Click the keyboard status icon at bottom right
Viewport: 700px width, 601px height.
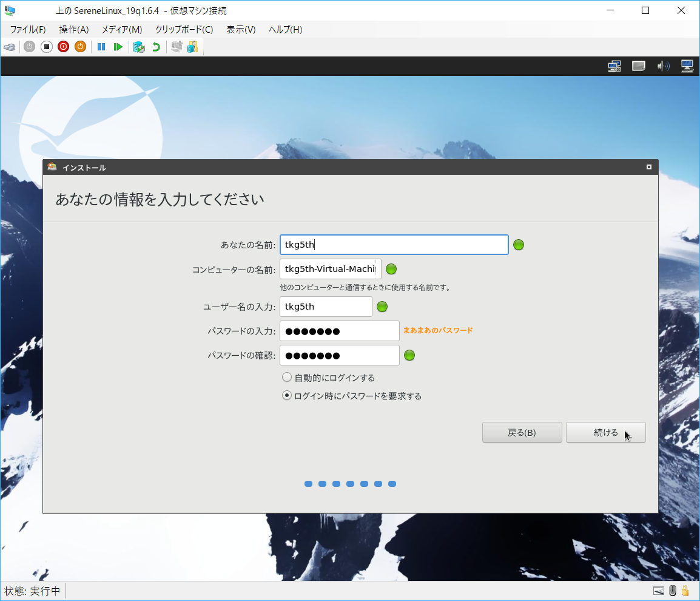[x=659, y=591]
